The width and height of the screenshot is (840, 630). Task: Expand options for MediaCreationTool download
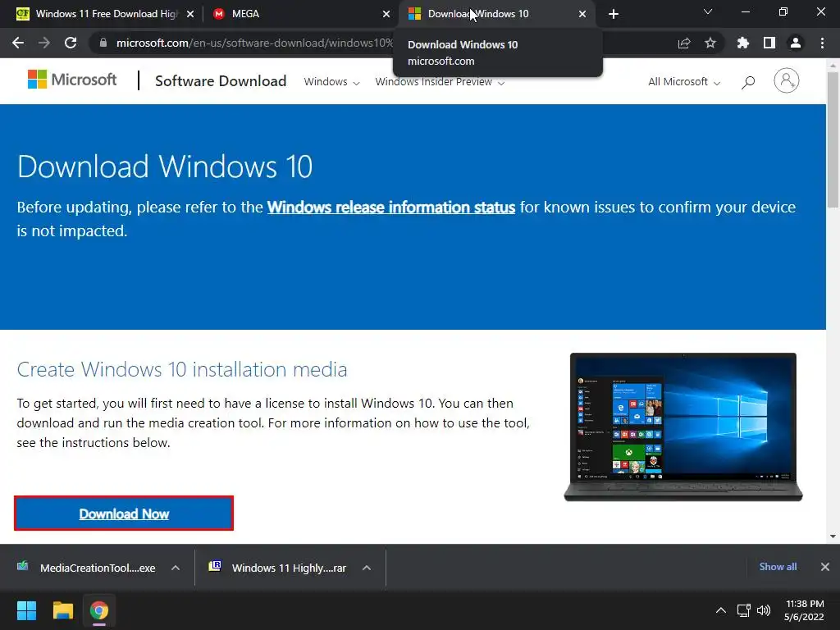(x=176, y=568)
